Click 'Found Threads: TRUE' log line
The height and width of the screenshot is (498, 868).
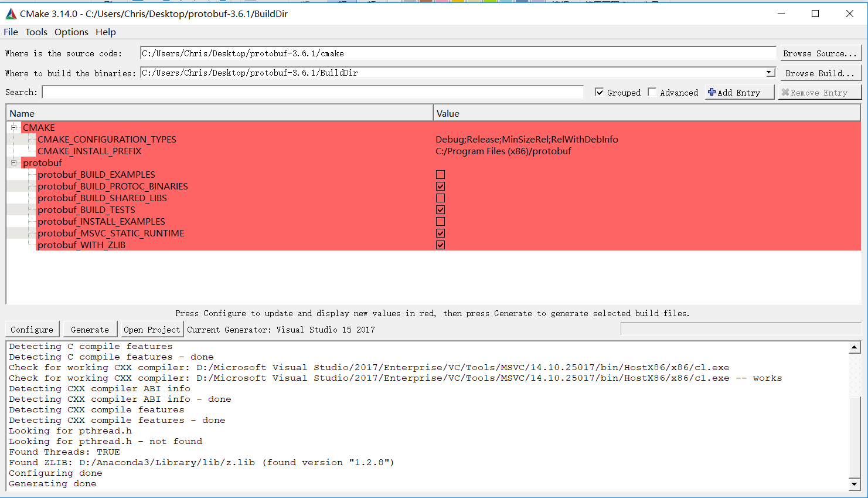(x=64, y=452)
